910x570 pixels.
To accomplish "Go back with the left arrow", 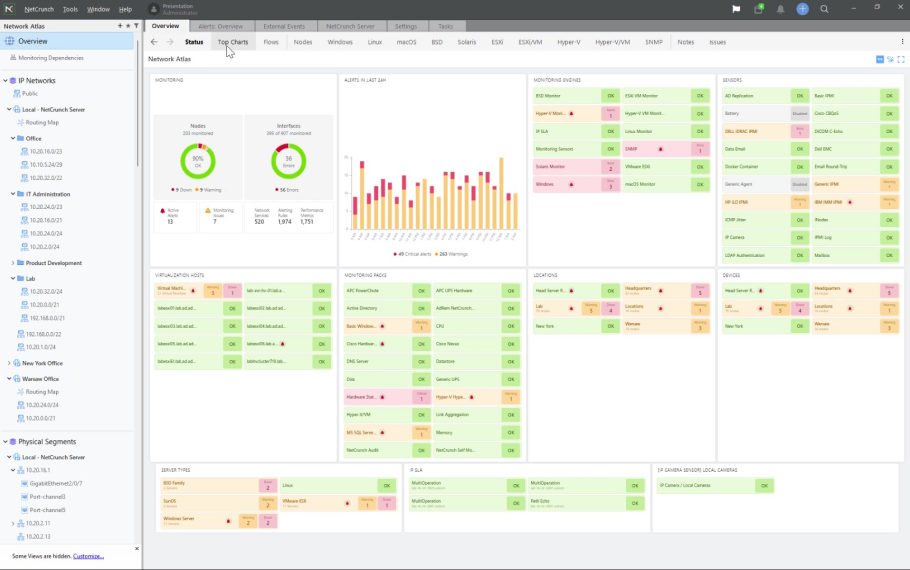I will tap(154, 42).
